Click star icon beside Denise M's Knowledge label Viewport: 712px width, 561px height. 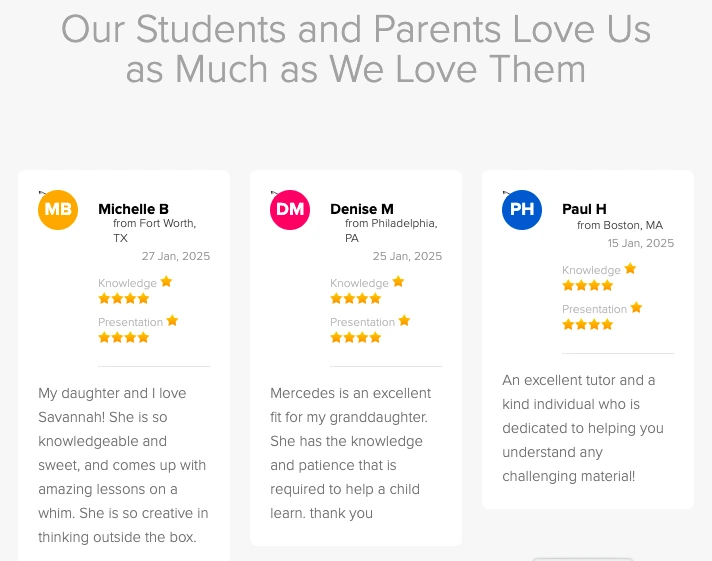pos(398,282)
